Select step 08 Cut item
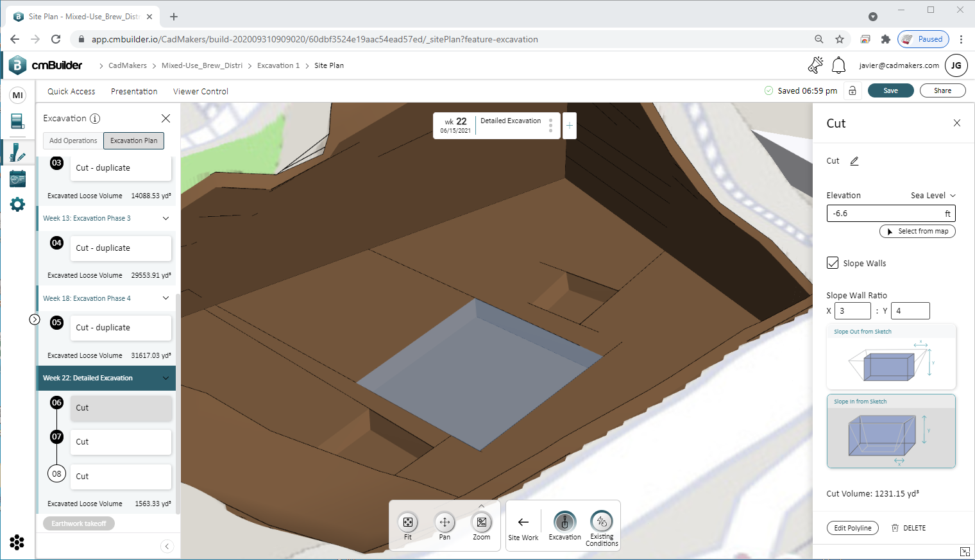Screen dimensions: 975x560 pos(121,477)
